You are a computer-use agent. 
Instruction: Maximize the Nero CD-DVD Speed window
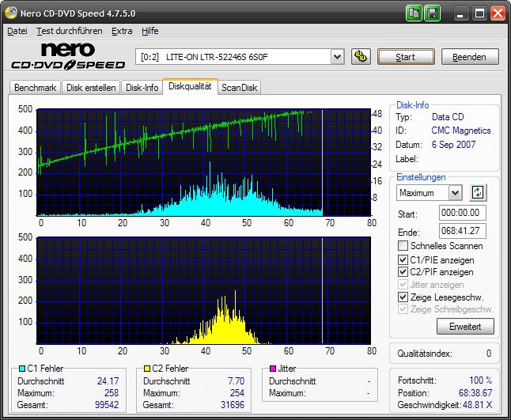click(479, 13)
